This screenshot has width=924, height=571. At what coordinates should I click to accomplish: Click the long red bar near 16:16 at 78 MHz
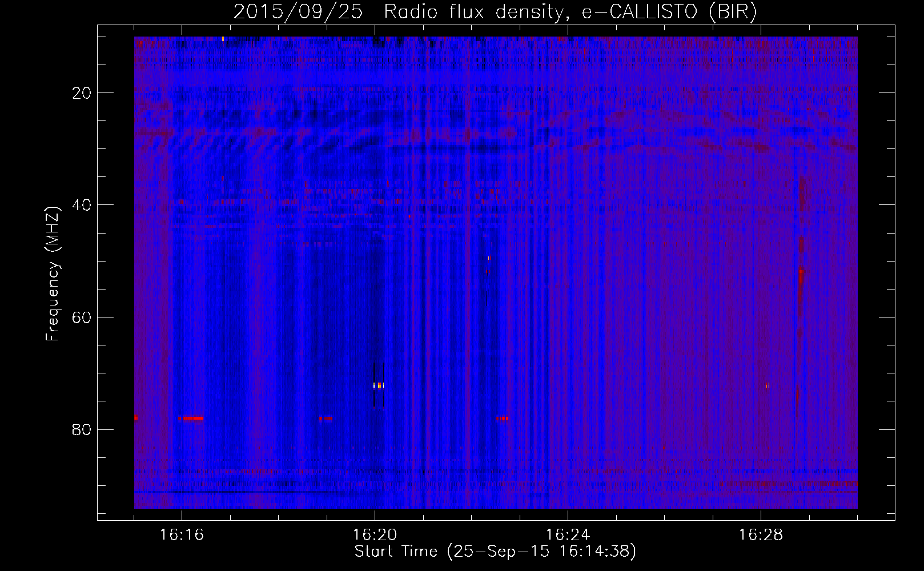point(191,418)
